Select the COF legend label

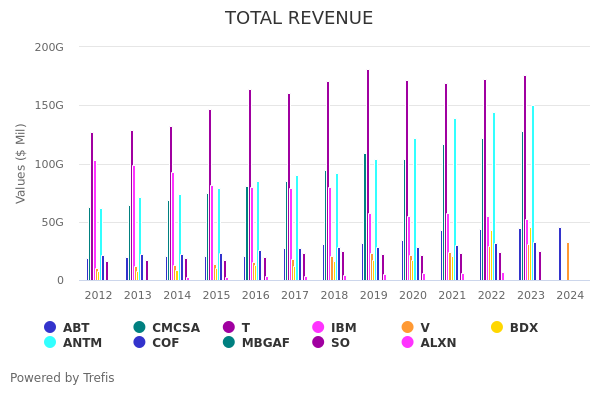167,343
